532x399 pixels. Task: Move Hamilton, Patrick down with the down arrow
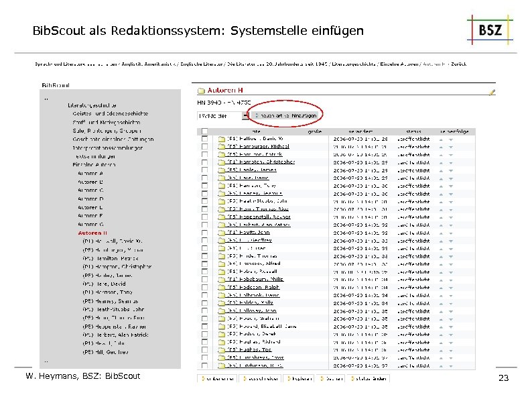click(x=451, y=155)
